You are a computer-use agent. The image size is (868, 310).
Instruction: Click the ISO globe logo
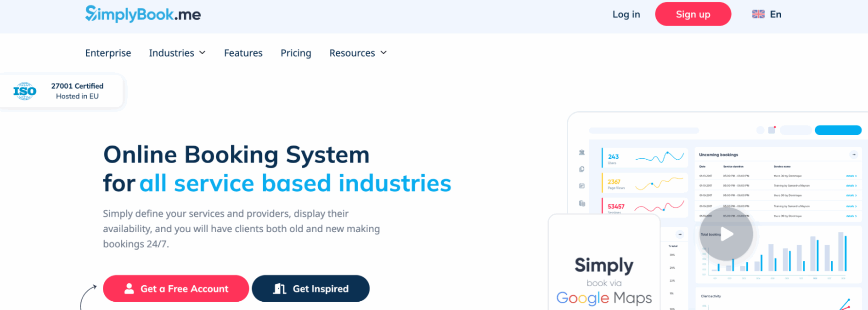[x=25, y=91]
